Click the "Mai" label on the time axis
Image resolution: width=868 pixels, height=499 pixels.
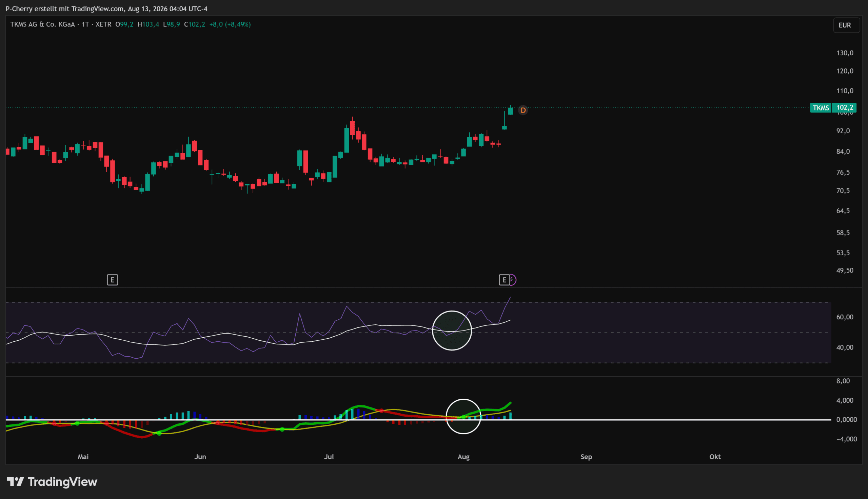coord(83,457)
